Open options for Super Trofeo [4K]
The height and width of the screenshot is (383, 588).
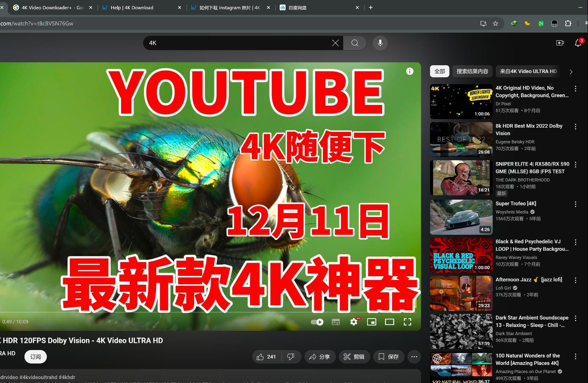point(576,204)
